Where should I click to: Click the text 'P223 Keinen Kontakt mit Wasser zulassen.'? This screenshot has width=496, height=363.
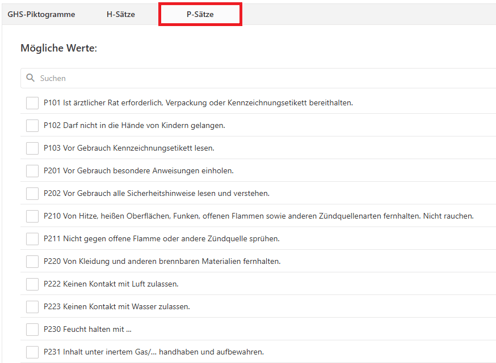117,307
